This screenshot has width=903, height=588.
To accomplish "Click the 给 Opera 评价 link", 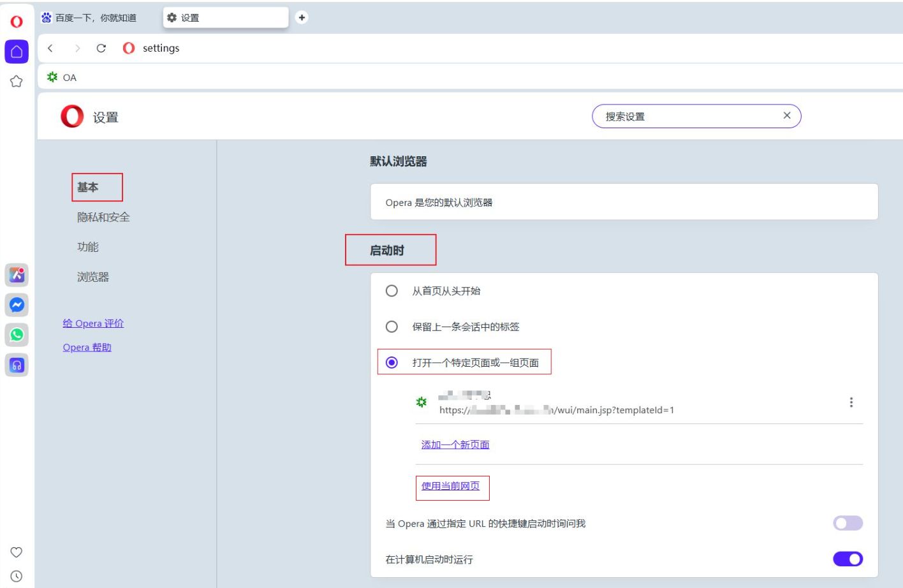I will (x=93, y=323).
